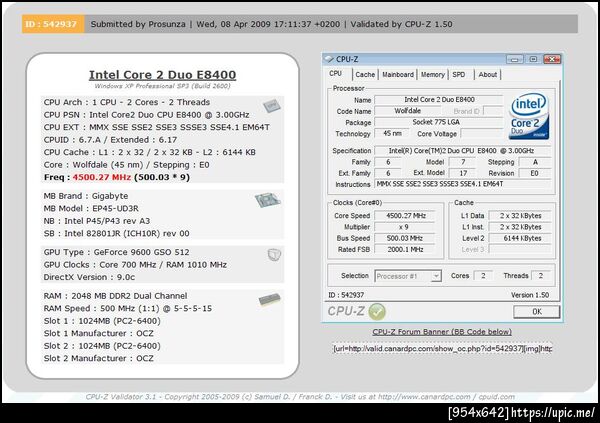Click the Cores count field

[x=483, y=276]
